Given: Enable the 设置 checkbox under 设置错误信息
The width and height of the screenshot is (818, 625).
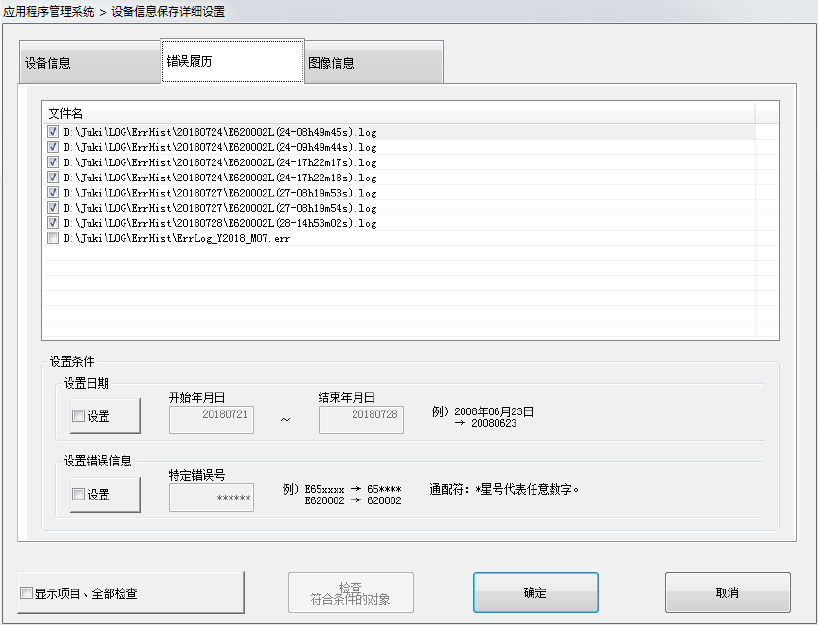Looking at the screenshot, I should point(78,494).
